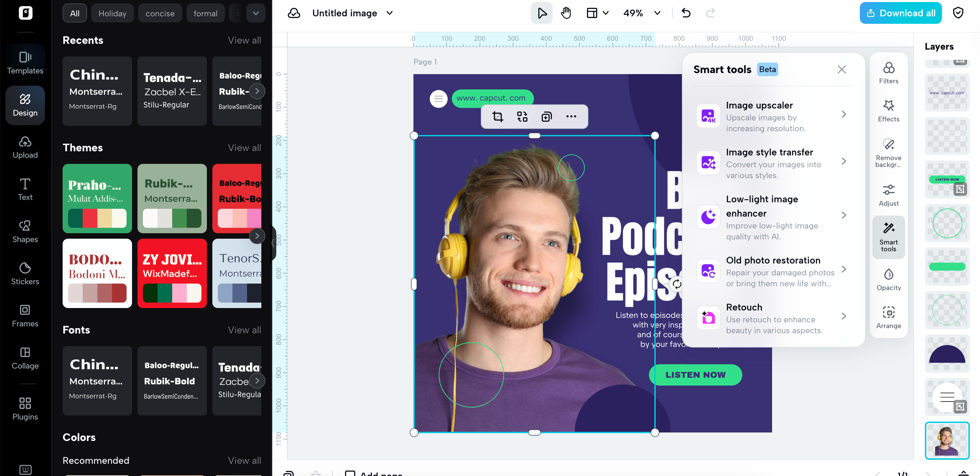Open Old photo restoration tool
The image size is (980, 476).
(x=773, y=271)
